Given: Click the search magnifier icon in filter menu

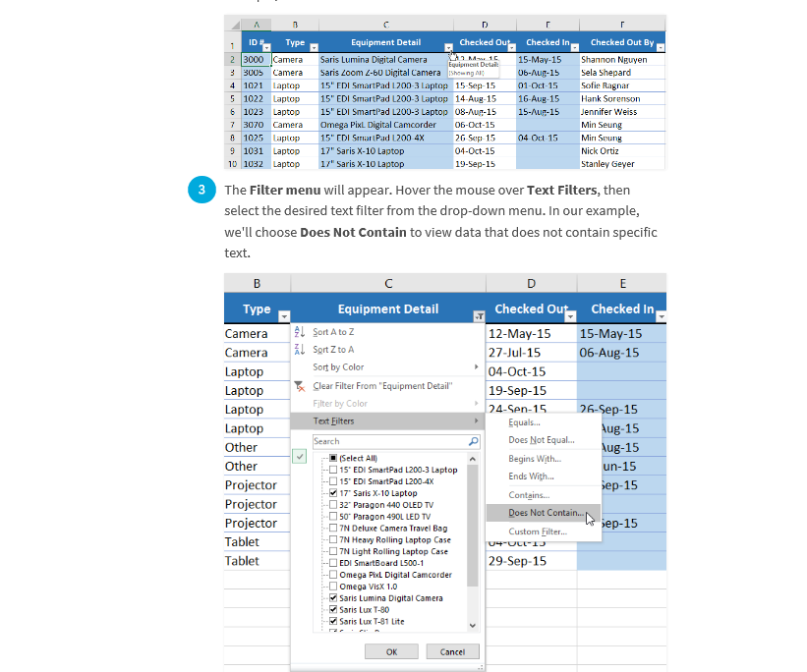Looking at the screenshot, I should click(x=474, y=441).
